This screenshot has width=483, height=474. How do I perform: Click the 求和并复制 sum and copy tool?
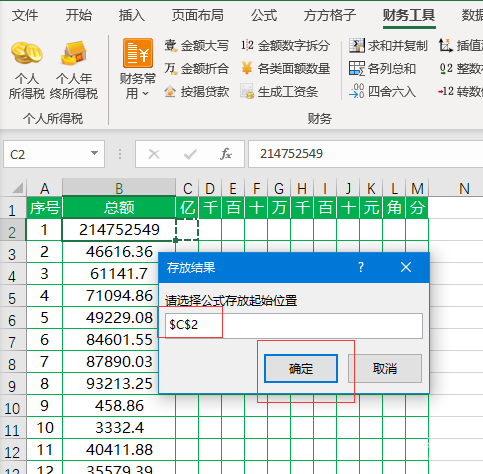tap(388, 46)
